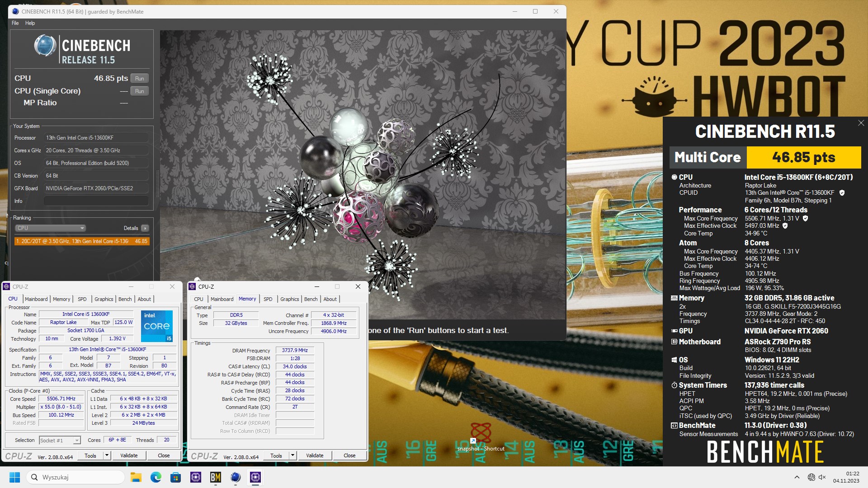Minimize the left CPU-Z window
Viewport: 868px width, 488px height.
131,286
